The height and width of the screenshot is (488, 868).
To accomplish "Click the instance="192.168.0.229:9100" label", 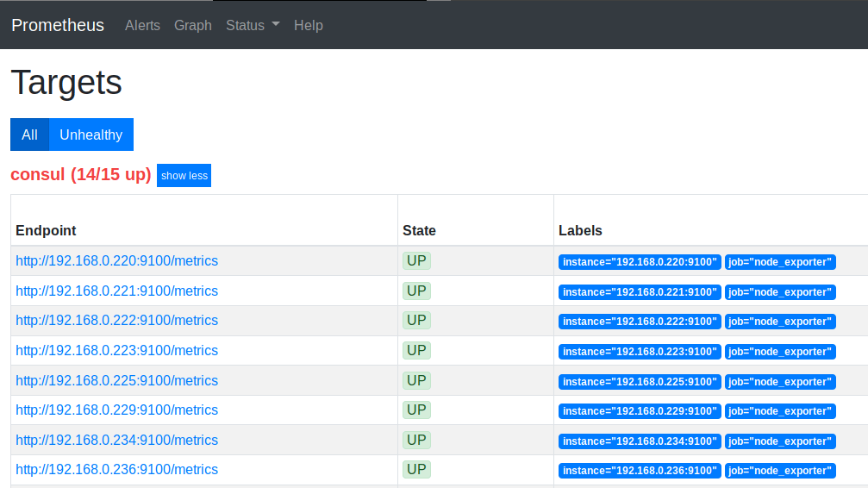I will pyautogui.click(x=640, y=411).
